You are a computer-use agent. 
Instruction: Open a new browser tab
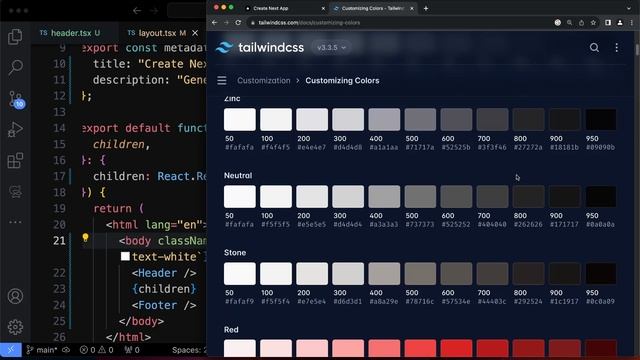(x=426, y=8)
